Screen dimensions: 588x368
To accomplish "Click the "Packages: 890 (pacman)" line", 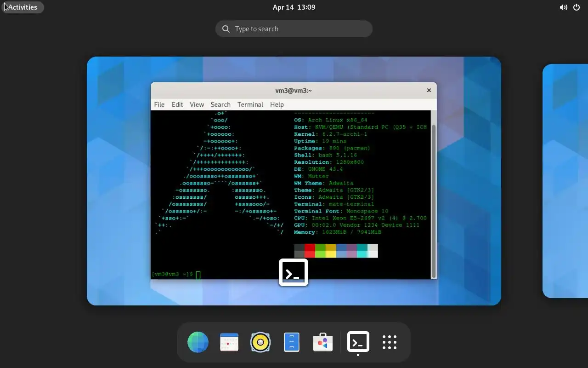I will (332, 148).
